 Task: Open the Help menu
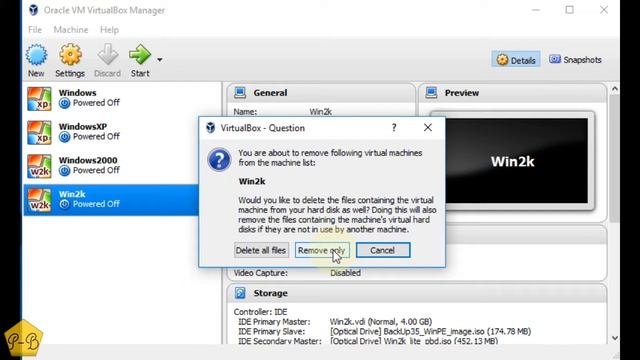point(109,30)
